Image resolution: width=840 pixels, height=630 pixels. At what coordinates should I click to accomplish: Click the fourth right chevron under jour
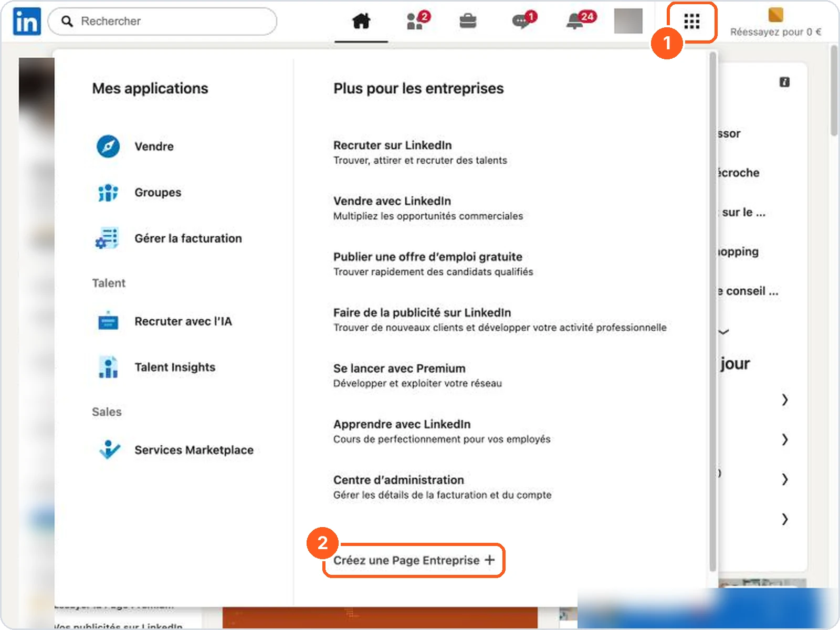coord(784,519)
